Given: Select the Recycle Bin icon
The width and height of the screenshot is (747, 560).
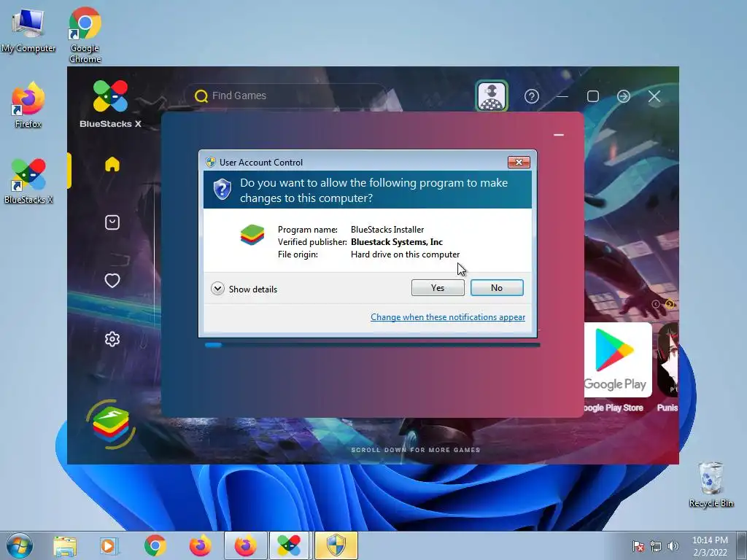Looking at the screenshot, I should tap(711, 484).
